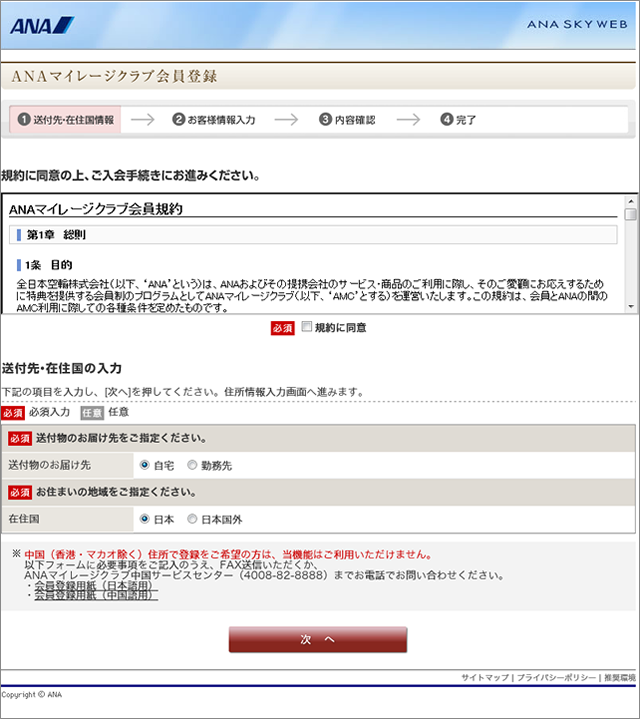Click the 第1章 総則 section heading
This screenshot has height=719, width=640.
56,235
